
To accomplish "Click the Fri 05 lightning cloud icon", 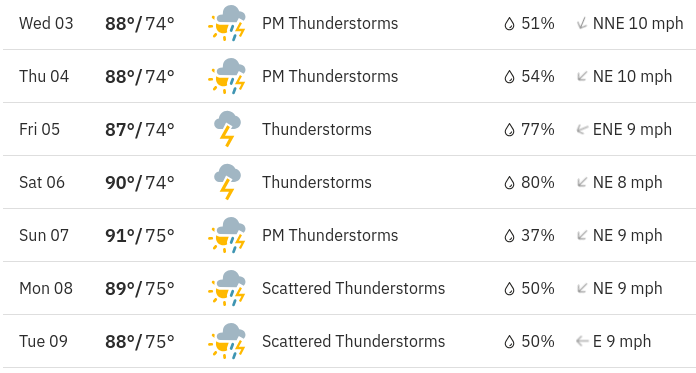I will 227,129.
